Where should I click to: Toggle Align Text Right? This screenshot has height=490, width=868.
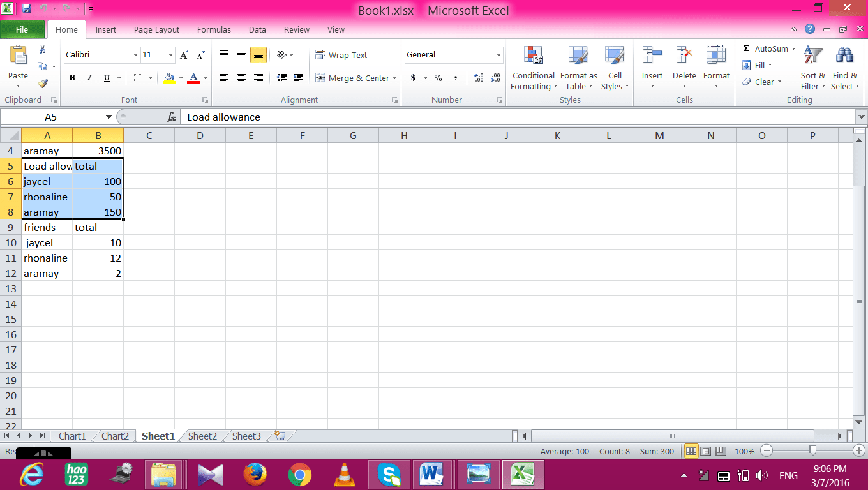click(x=258, y=78)
